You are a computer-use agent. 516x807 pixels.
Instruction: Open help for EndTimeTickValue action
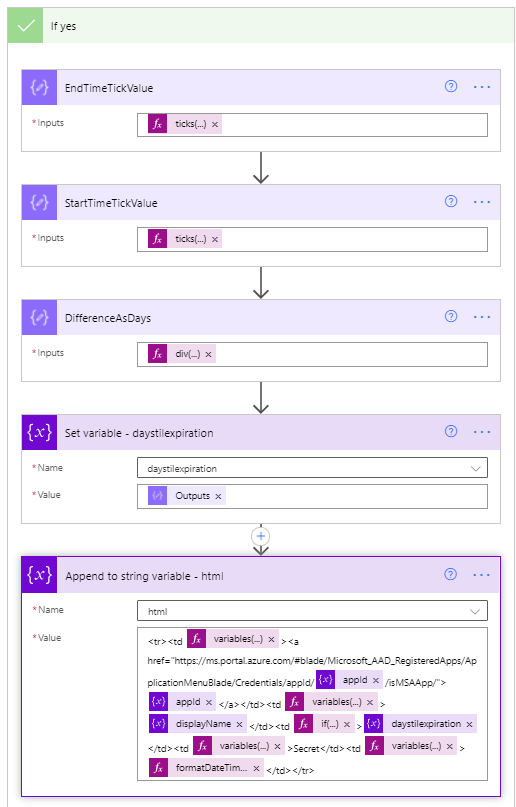(x=451, y=86)
